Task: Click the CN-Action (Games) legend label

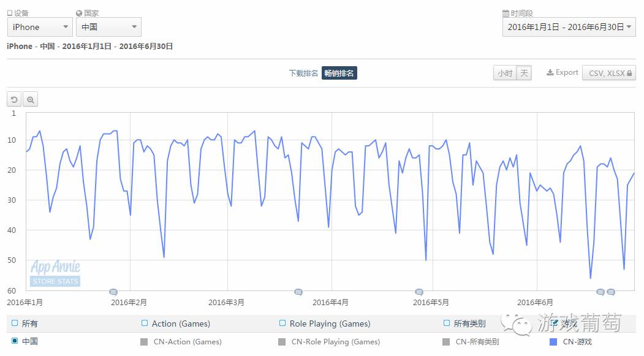Action: [188, 342]
